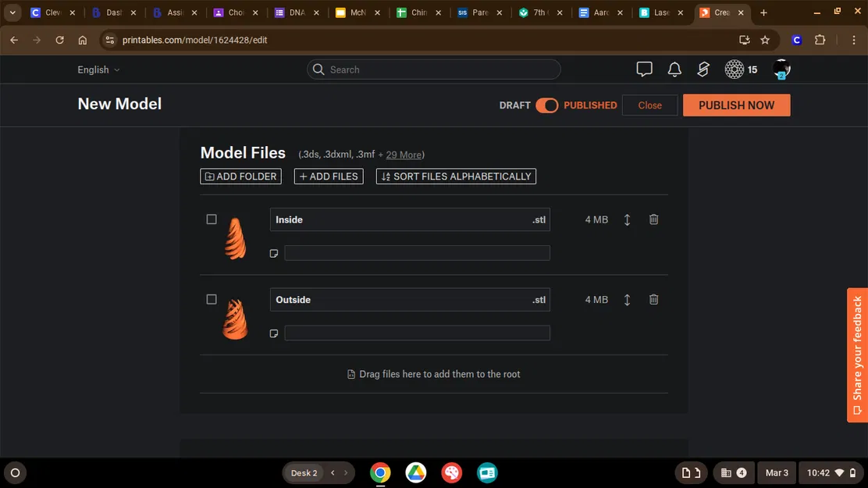Click the purple C extension icon
This screenshot has width=868, height=488.
[797, 40]
